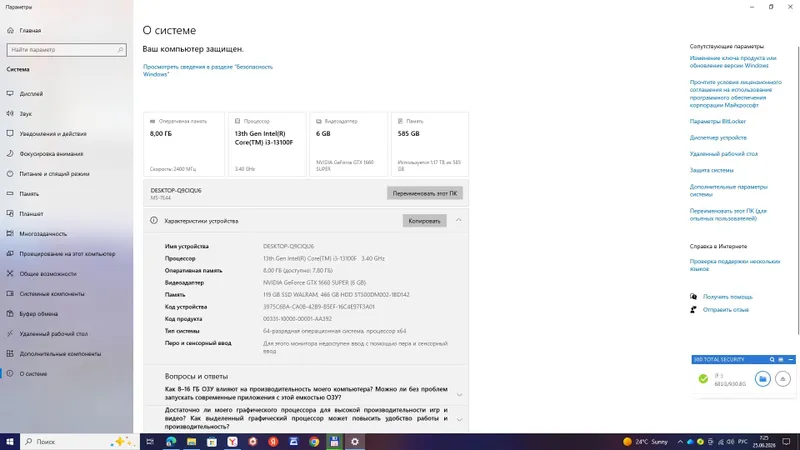
Task: Click the Процессор info card
Action: coord(267,144)
